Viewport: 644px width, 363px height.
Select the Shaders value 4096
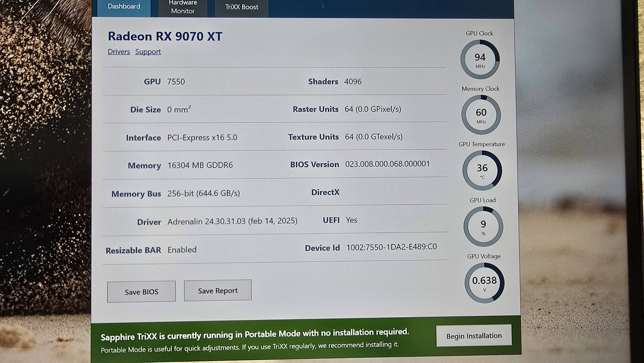point(353,81)
